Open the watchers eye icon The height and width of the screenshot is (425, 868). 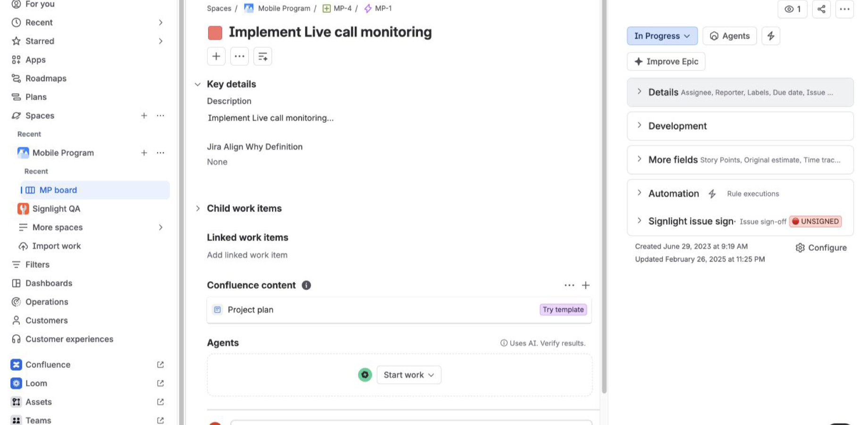[x=793, y=9]
